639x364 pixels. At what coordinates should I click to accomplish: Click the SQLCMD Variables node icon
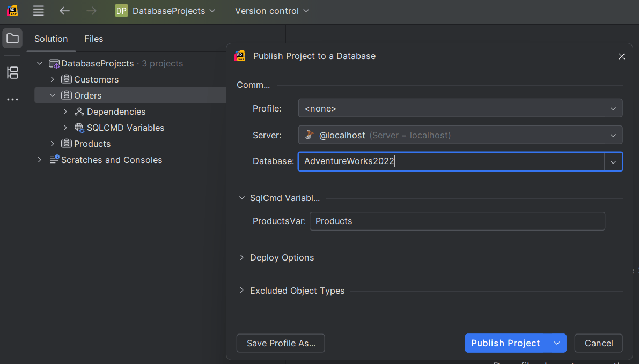click(79, 128)
